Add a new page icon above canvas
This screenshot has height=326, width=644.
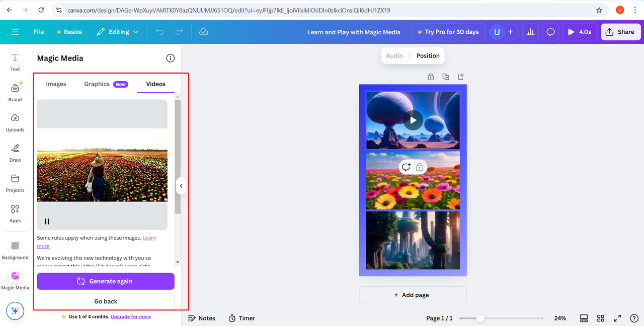click(x=461, y=77)
